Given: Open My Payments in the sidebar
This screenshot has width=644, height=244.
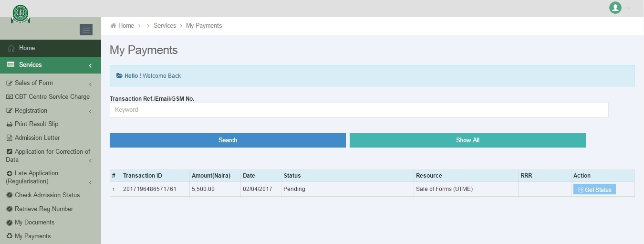Looking at the screenshot, I should (x=32, y=236).
